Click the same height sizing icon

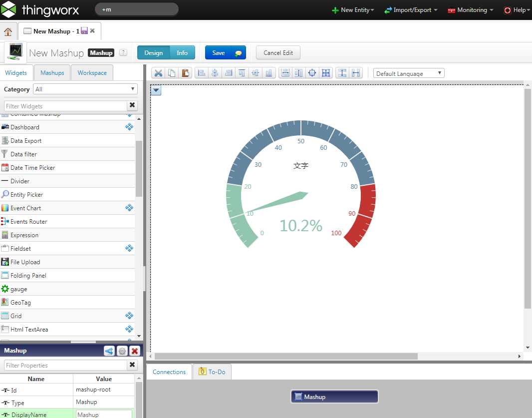(x=342, y=73)
